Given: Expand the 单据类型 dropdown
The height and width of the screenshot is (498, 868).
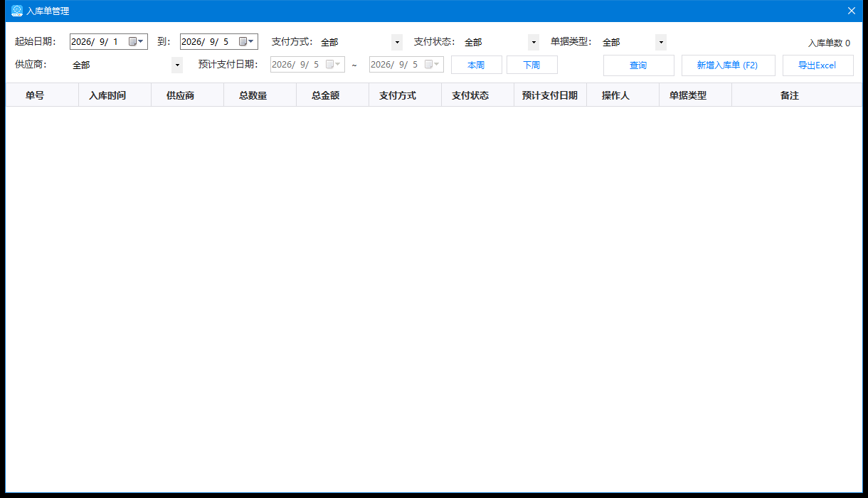Looking at the screenshot, I should coord(661,43).
